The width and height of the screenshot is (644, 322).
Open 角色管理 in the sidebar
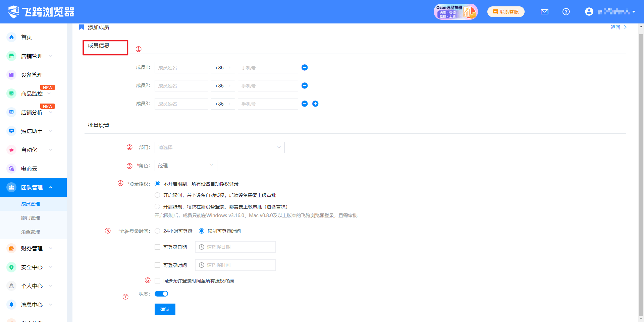click(x=31, y=232)
